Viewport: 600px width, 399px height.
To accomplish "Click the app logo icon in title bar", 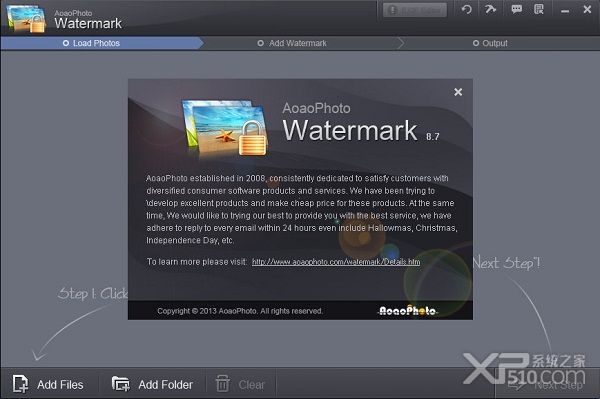I will pyautogui.click(x=26, y=19).
